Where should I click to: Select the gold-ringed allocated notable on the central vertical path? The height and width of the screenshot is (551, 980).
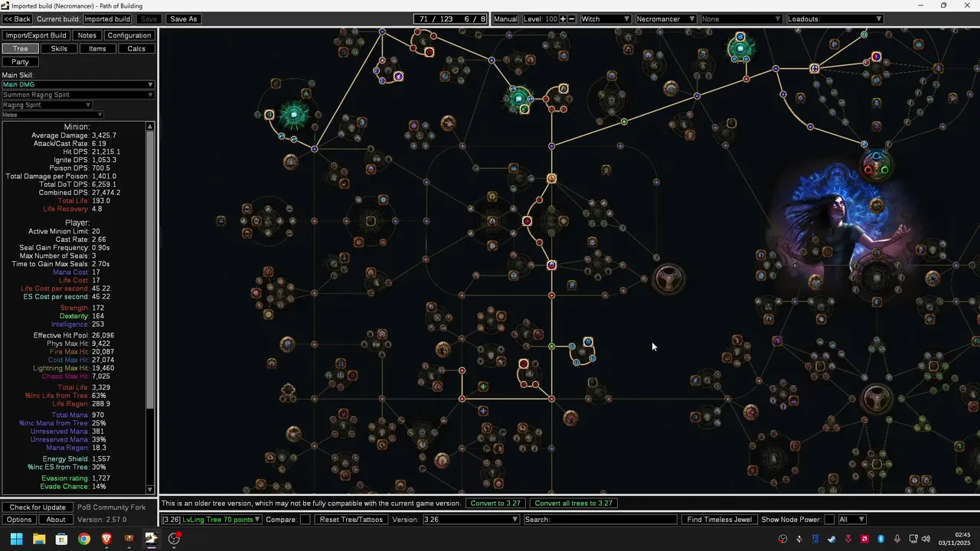coord(551,178)
